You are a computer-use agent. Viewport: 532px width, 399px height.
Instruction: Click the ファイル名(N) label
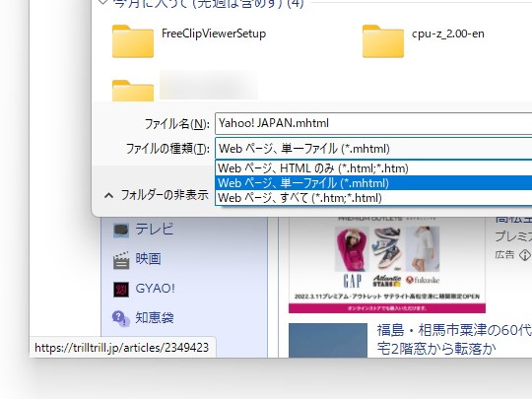click(x=176, y=123)
